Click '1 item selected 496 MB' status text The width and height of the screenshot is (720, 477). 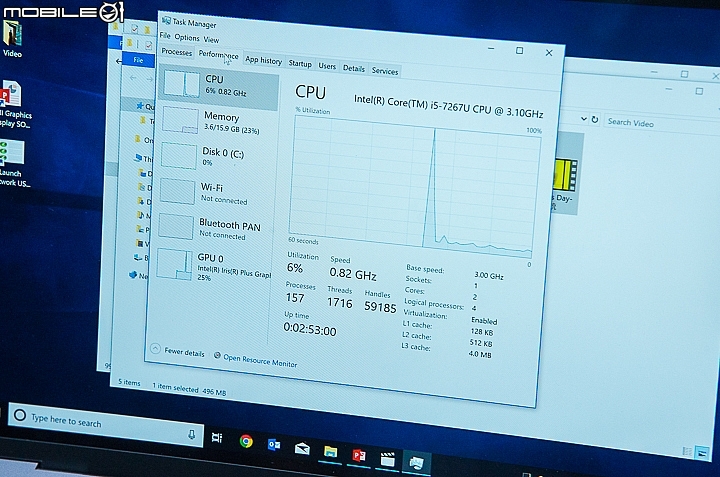coord(189,389)
